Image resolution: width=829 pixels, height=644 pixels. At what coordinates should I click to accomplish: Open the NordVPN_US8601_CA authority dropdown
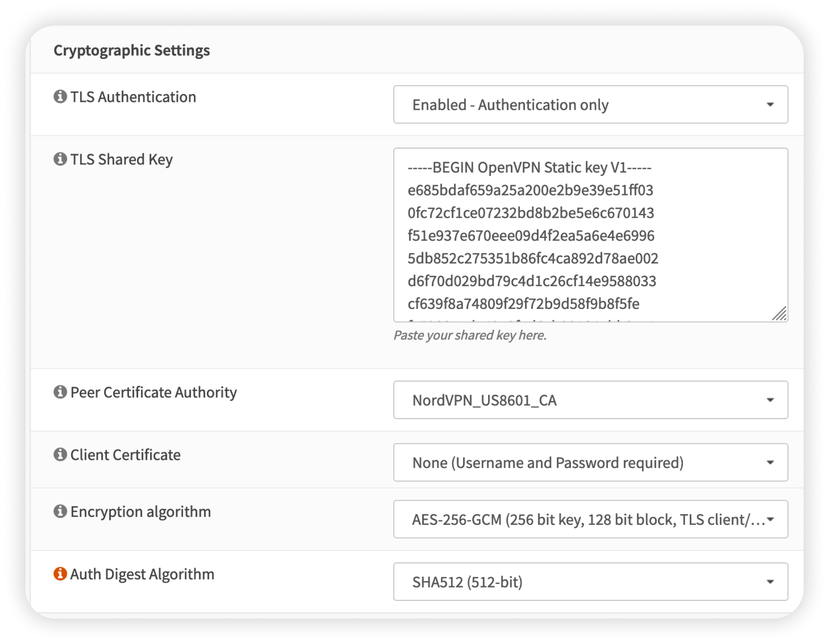[590, 400]
